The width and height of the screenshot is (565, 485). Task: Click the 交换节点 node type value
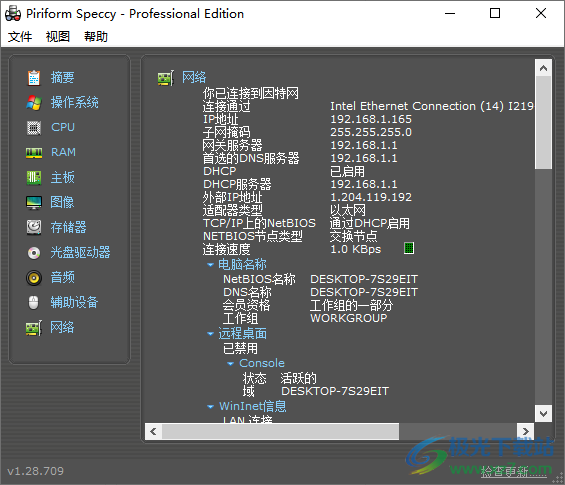click(353, 236)
